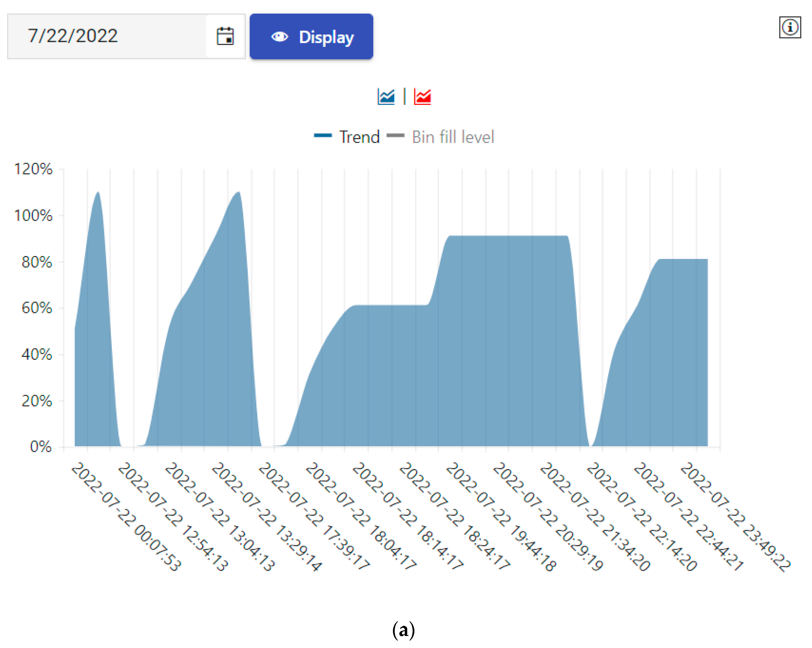Image resolution: width=812 pixels, height=648 pixels.
Task: Toggle the Trend legend series
Action: tap(359, 137)
